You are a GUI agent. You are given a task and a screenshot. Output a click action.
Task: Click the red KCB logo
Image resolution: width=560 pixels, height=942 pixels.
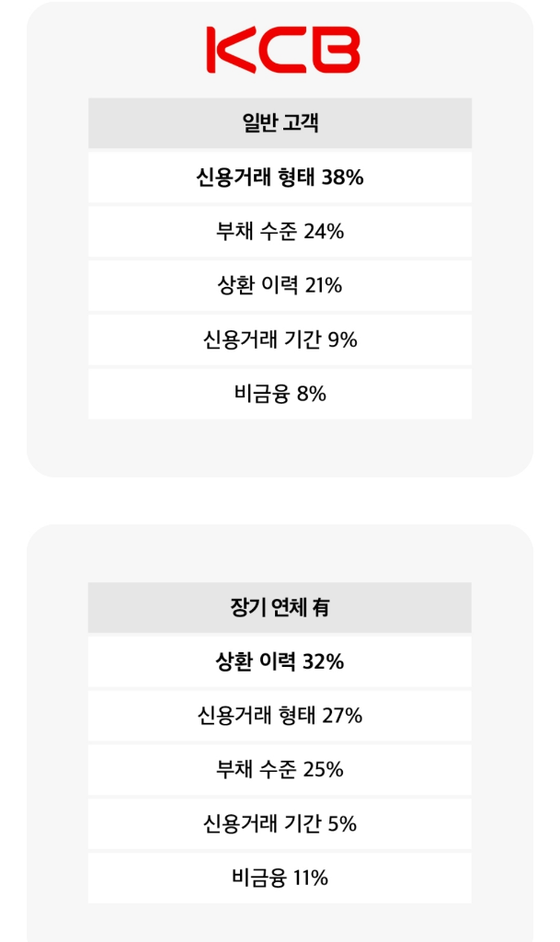click(x=281, y=50)
